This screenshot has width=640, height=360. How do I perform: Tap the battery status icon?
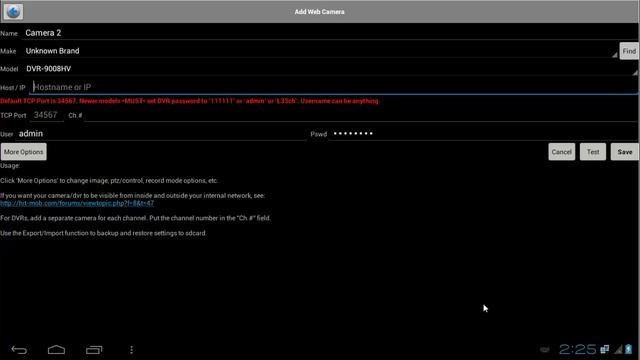[629, 349]
